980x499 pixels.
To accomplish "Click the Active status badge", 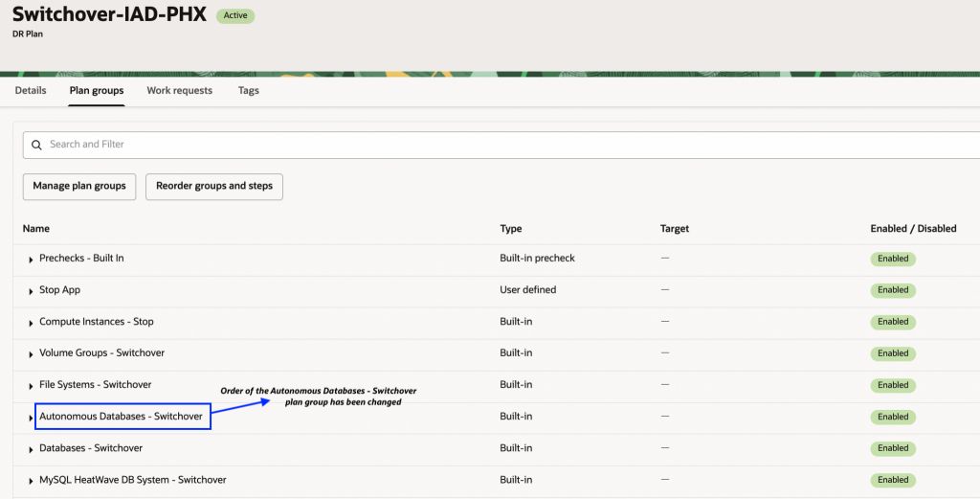I will click(x=235, y=15).
